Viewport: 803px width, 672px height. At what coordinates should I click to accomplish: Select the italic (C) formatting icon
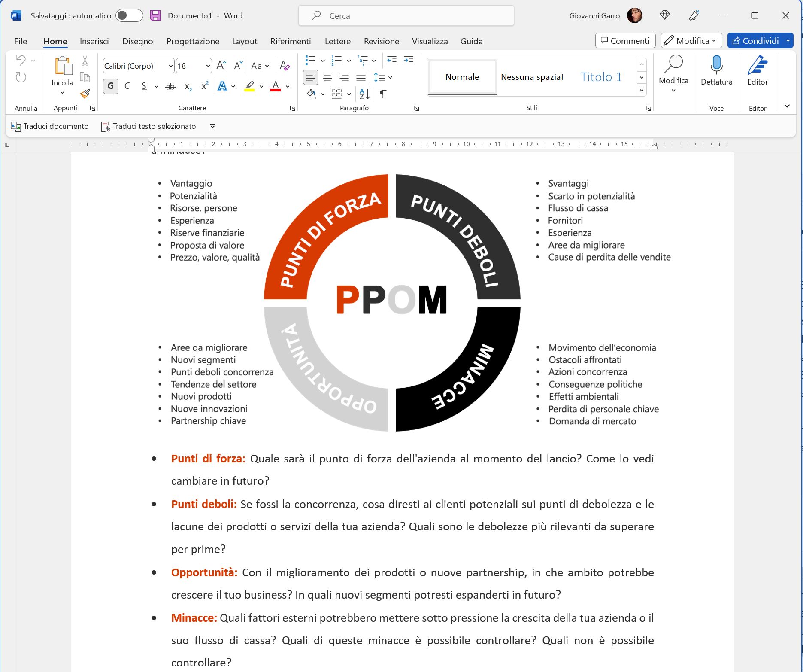click(x=127, y=86)
